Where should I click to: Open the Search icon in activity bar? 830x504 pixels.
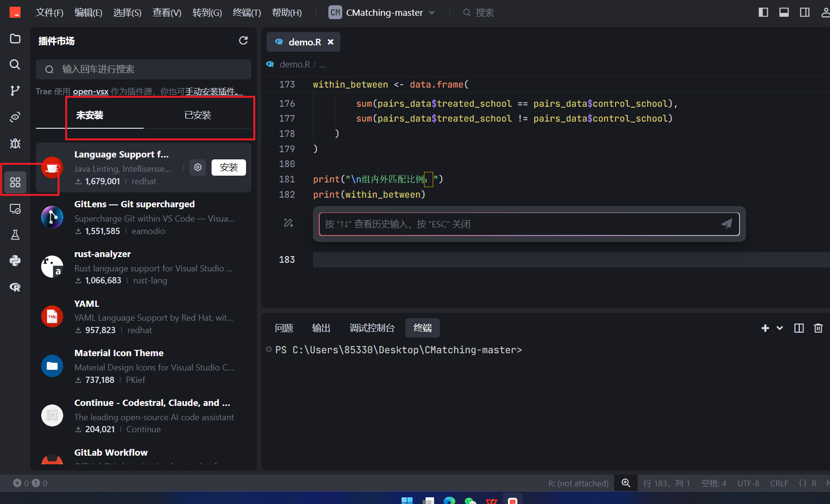click(x=15, y=65)
